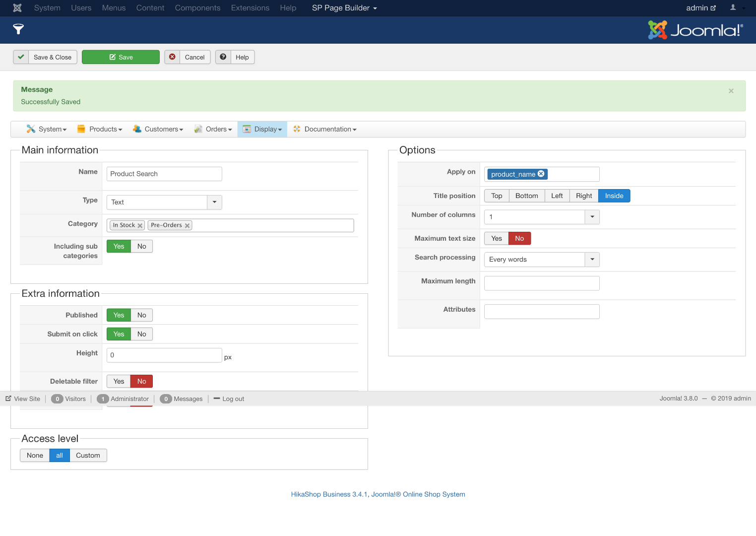Remove the product_name tag from Apply on
The width and height of the screenshot is (756, 536).
(x=541, y=174)
